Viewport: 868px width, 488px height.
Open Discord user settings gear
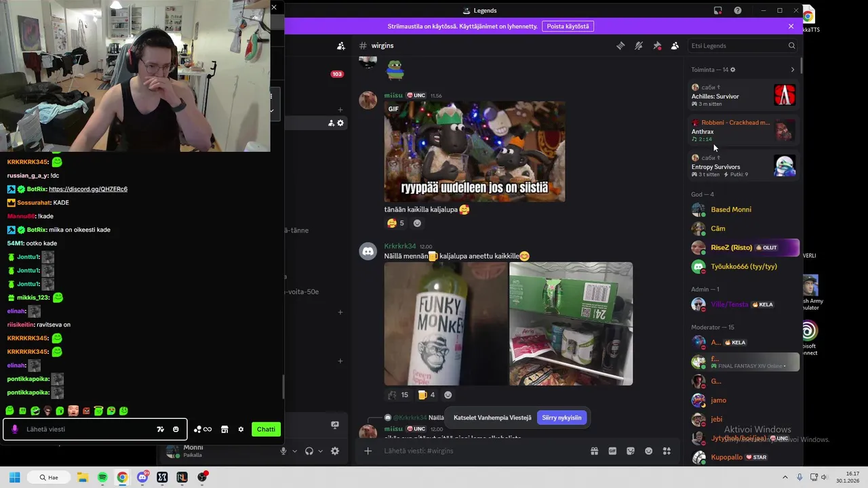click(x=335, y=451)
